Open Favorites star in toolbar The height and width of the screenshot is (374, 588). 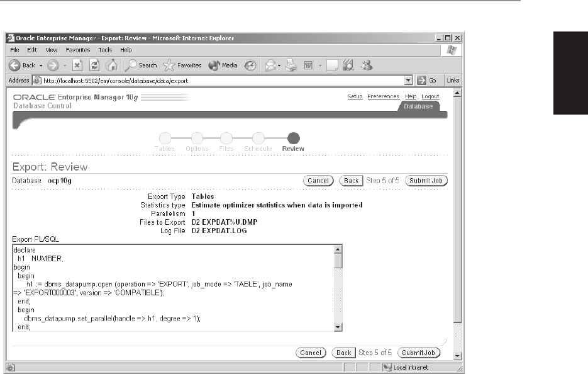pyautogui.click(x=182, y=65)
